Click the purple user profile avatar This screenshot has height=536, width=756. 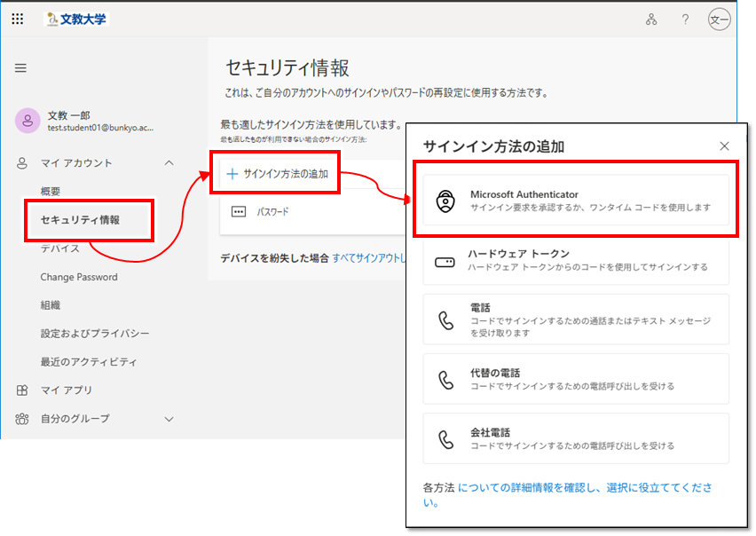(28, 121)
